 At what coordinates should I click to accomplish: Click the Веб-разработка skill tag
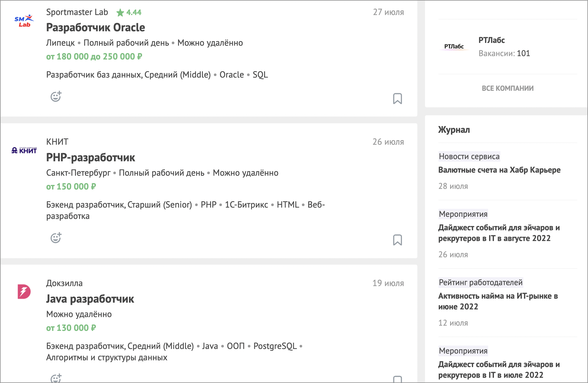coord(185,210)
